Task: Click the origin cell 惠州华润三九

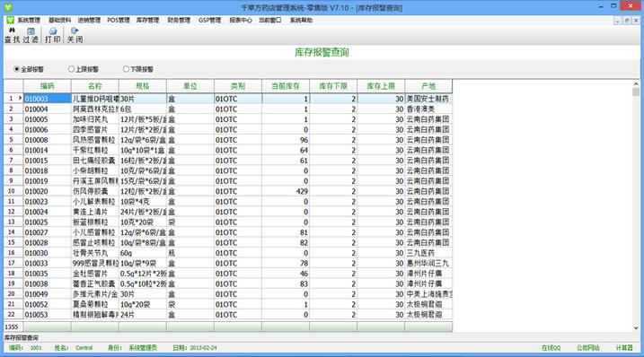Action: (428, 263)
